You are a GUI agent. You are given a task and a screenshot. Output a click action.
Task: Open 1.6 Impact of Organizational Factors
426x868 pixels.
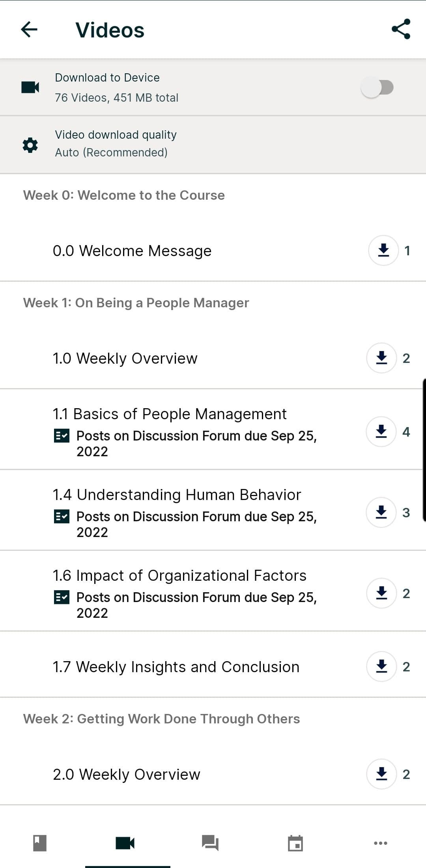pyautogui.click(x=179, y=575)
